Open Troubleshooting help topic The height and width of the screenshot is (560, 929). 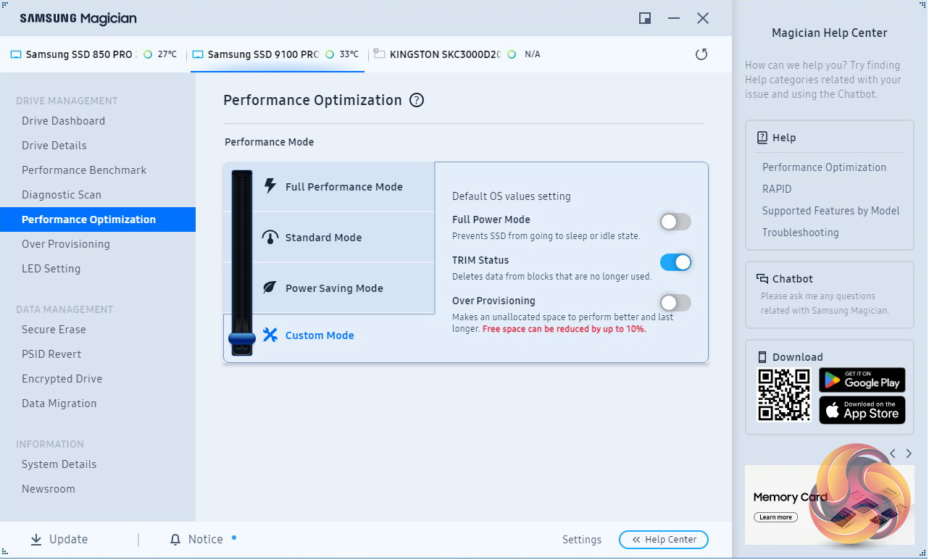pos(800,233)
